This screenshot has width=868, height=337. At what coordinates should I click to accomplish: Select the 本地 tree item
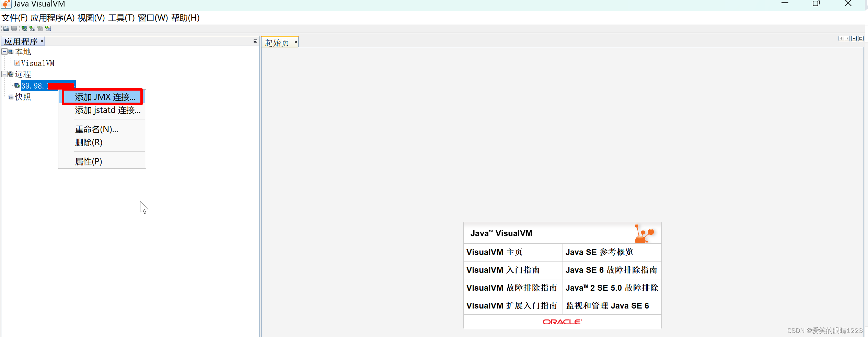(x=23, y=52)
